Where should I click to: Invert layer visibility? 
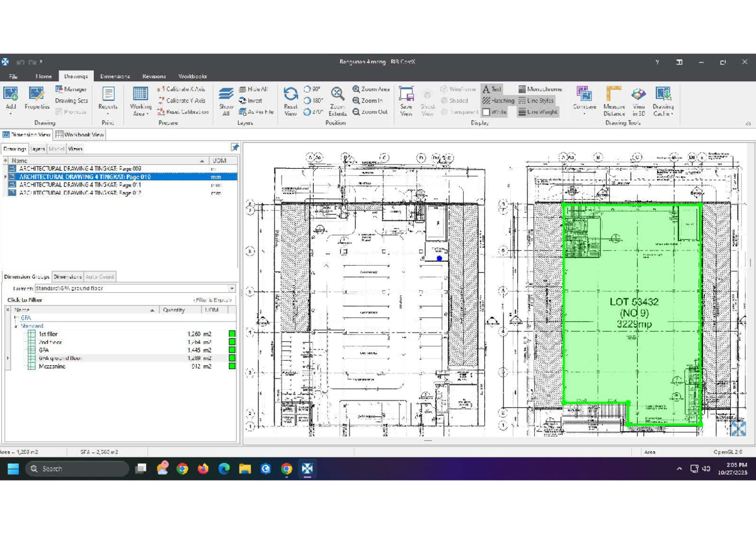(251, 101)
